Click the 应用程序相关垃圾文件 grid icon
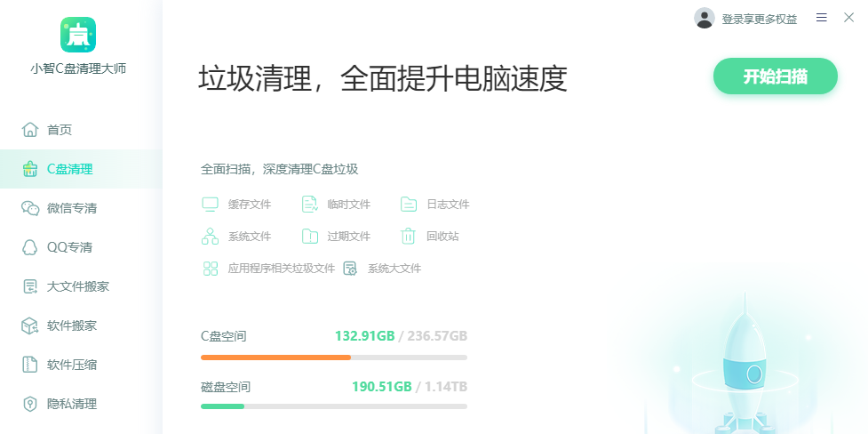The image size is (868, 434). click(x=211, y=269)
